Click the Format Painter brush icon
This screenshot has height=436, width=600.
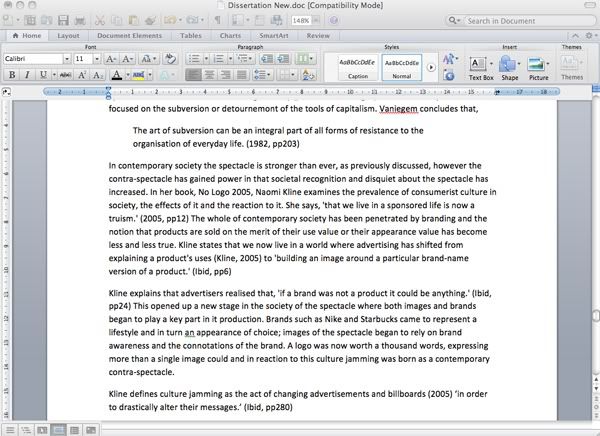tap(150, 20)
